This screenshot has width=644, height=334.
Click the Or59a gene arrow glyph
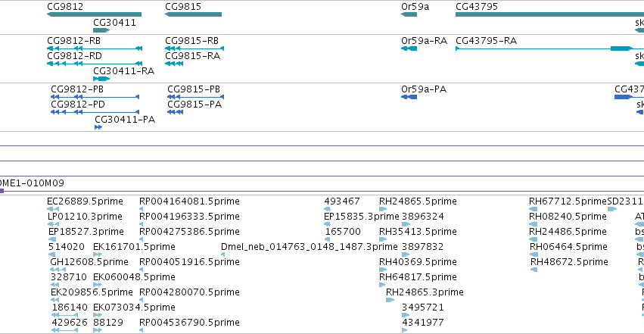409,14
